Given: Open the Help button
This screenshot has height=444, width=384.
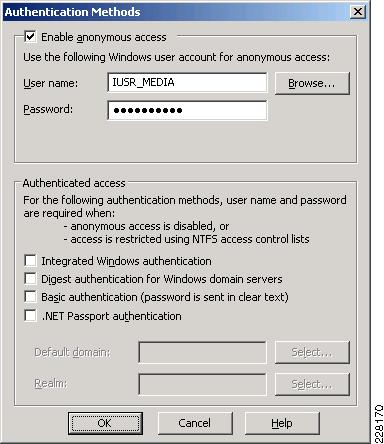Looking at the screenshot, I should pyautogui.click(x=282, y=423).
